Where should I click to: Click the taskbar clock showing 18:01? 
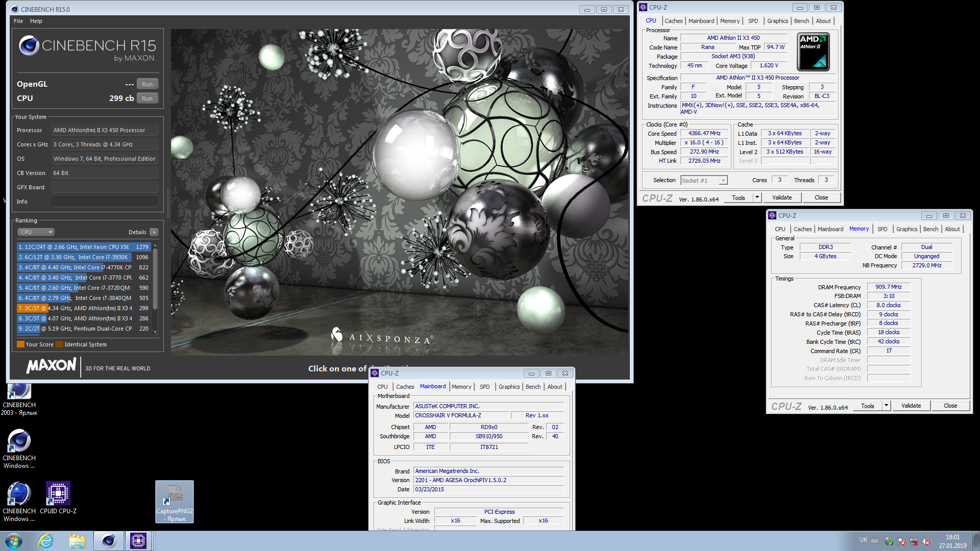[952, 537]
